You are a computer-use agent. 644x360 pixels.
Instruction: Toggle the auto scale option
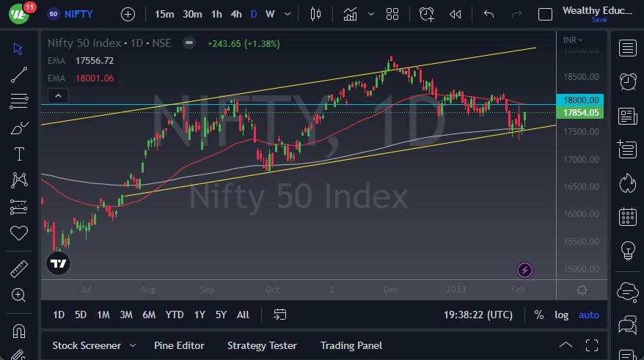[x=588, y=315]
